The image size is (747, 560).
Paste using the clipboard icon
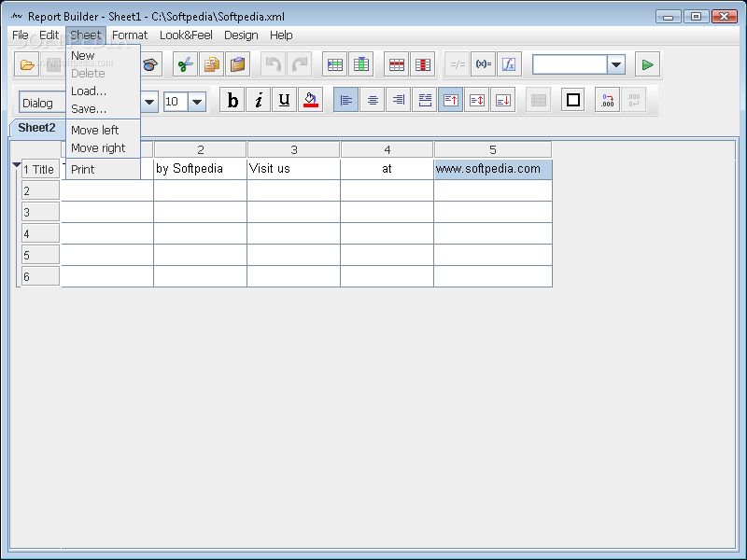point(238,64)
